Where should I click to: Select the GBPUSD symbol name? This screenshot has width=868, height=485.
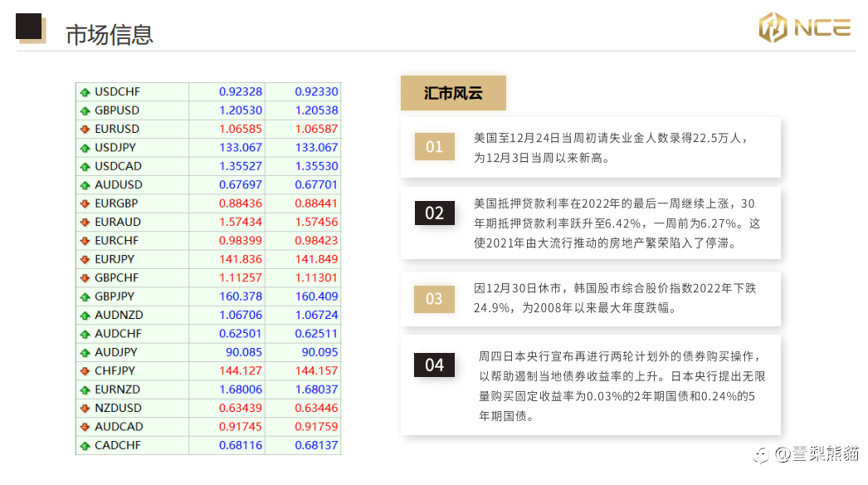(x=117, y=110)
